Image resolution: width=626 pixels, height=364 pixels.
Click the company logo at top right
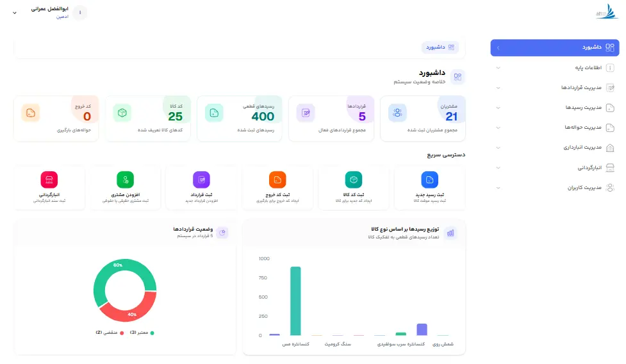click(607, 12)
